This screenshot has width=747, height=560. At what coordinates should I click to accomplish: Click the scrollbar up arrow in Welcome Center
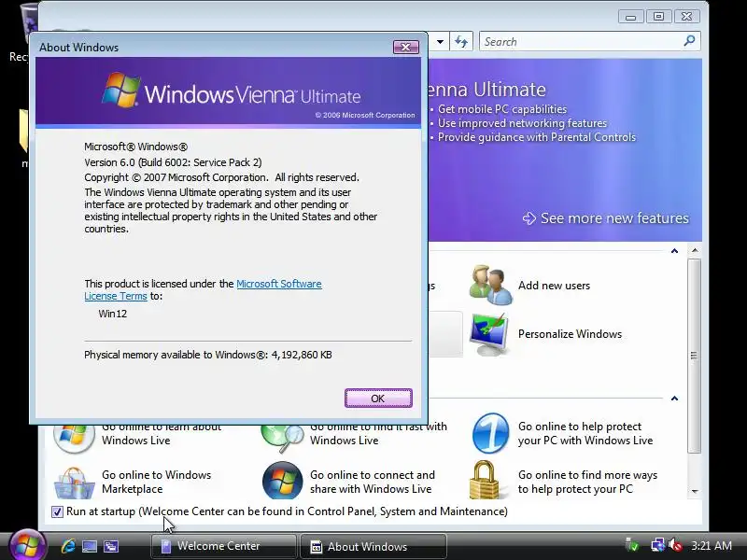coord(695,250)
